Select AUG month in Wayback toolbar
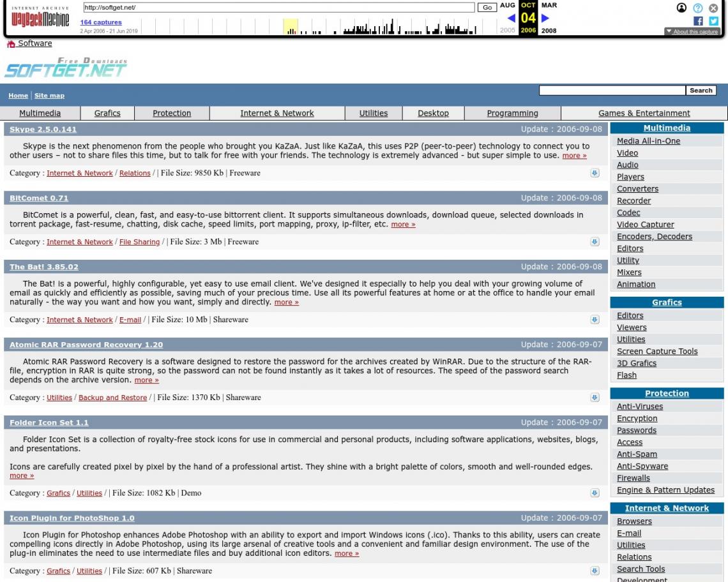The height and width of the screenshot is (582, 728). (x=508, y=5)
